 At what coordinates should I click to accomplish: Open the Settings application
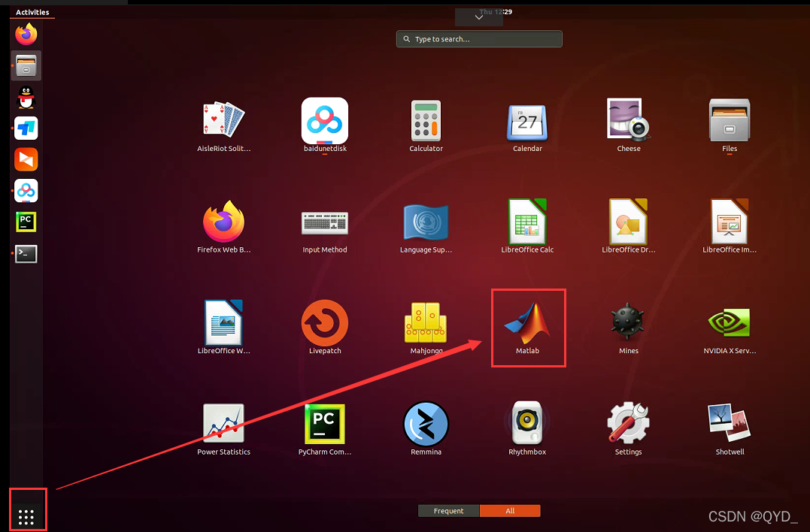click(x=628, y=423)
